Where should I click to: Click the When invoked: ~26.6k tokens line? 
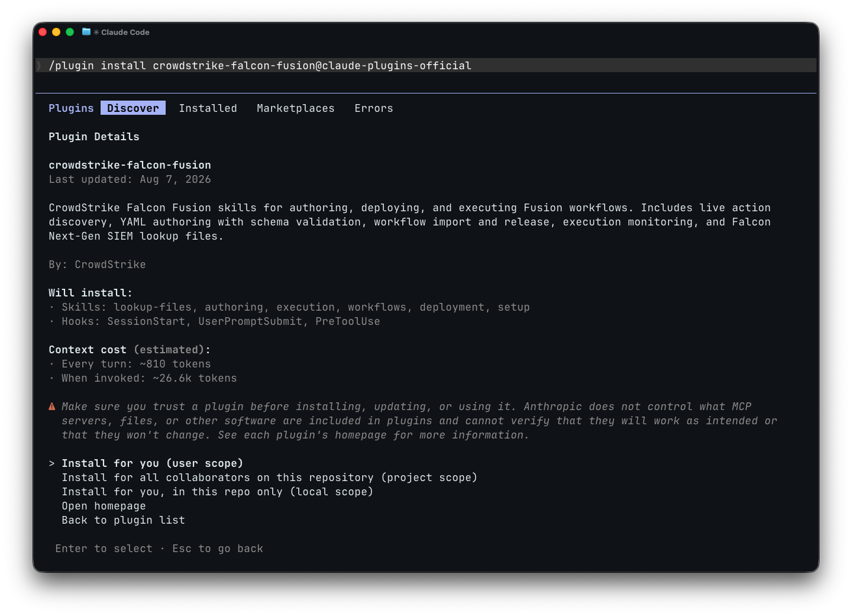143,378
